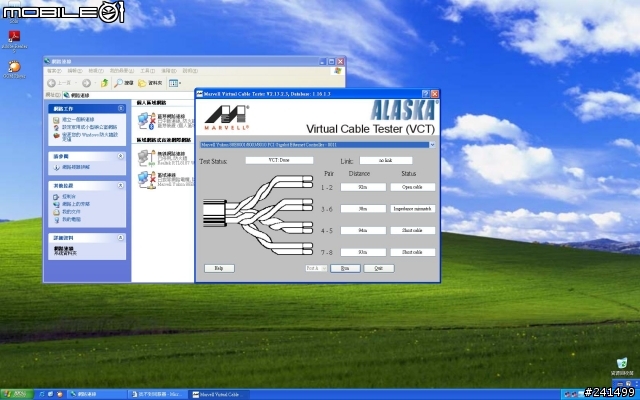
Task: Click the Help button in VCT
Action: [219, 269]
